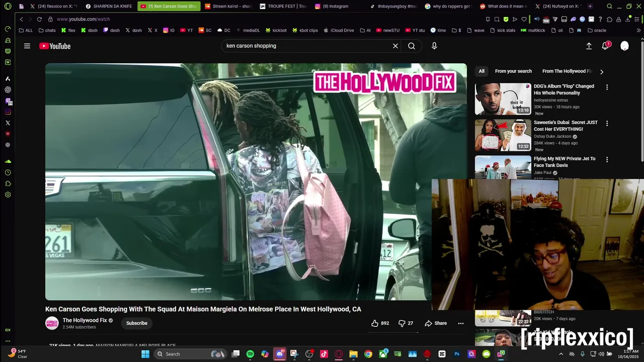Open options for the DDG video
The image size is (644, 362).
coord(607,87)
